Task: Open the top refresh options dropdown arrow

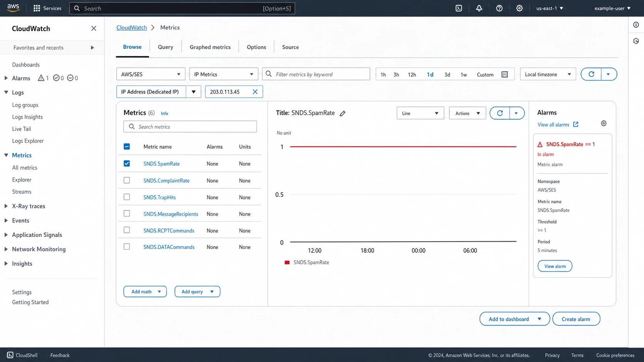Action: pyautogui.click(x=609, y=74)
